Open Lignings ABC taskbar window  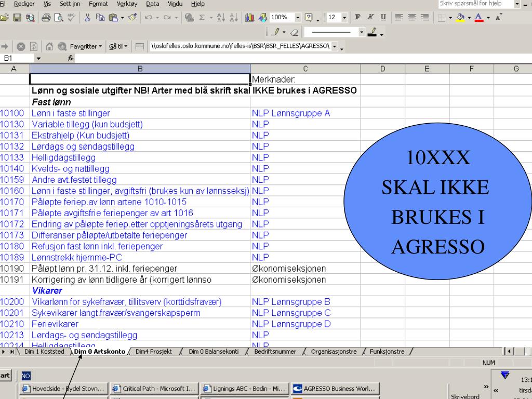[x=245, y=389]
